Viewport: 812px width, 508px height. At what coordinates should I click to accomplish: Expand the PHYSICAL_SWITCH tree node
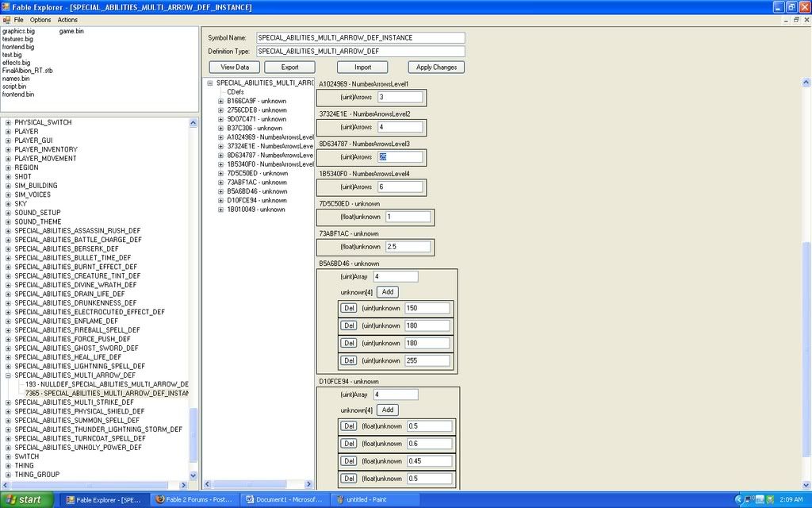point(8,123)
